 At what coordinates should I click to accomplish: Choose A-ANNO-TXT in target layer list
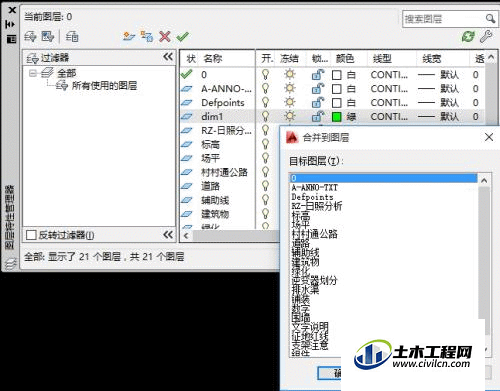[315, 188]
